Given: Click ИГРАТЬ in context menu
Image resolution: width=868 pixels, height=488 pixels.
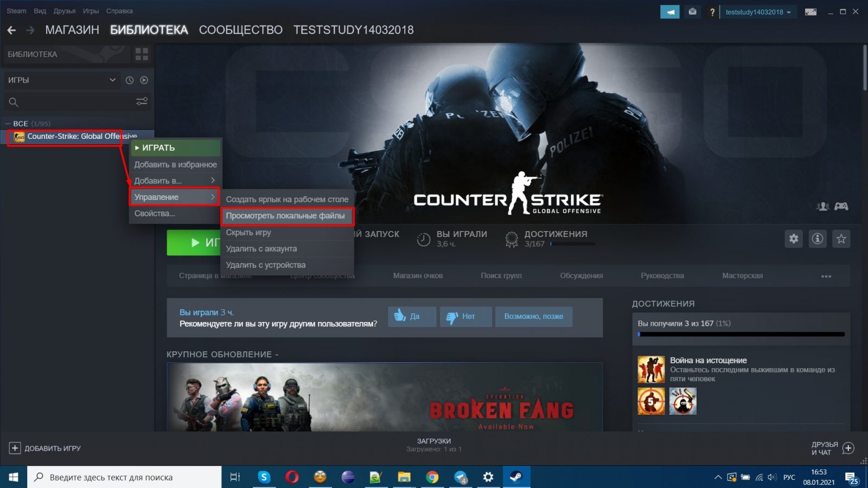Looking at the screenshot, I should point(175,147).
